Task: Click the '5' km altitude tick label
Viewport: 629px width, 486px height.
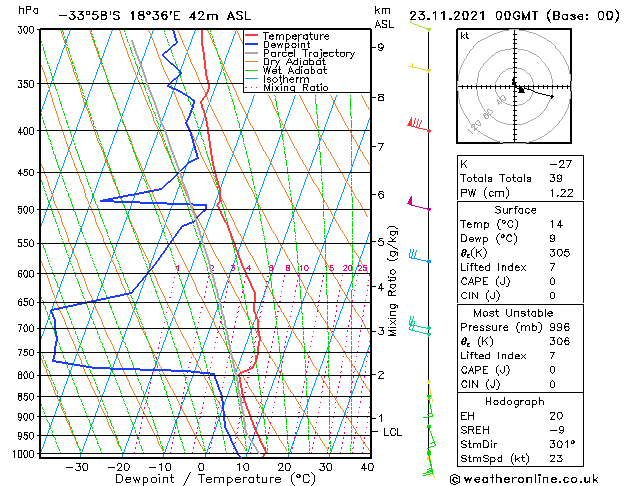Action: [380, 242]
